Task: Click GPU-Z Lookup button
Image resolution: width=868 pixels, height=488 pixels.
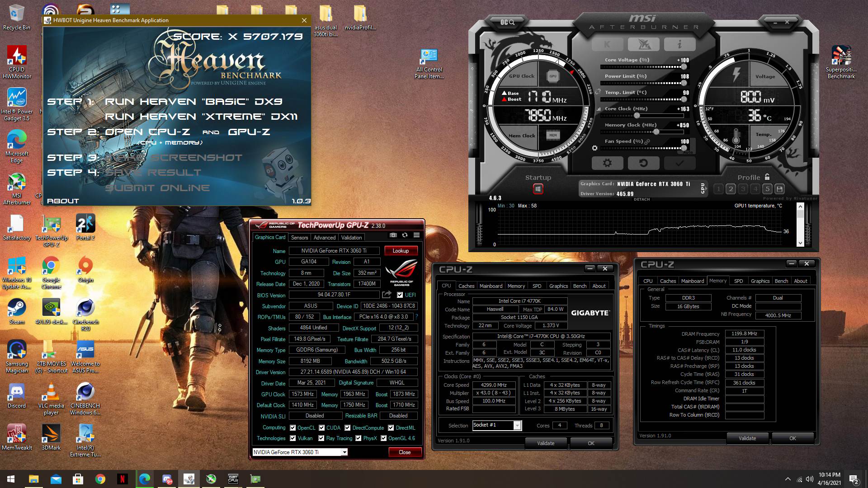Action: click(401, 251)
